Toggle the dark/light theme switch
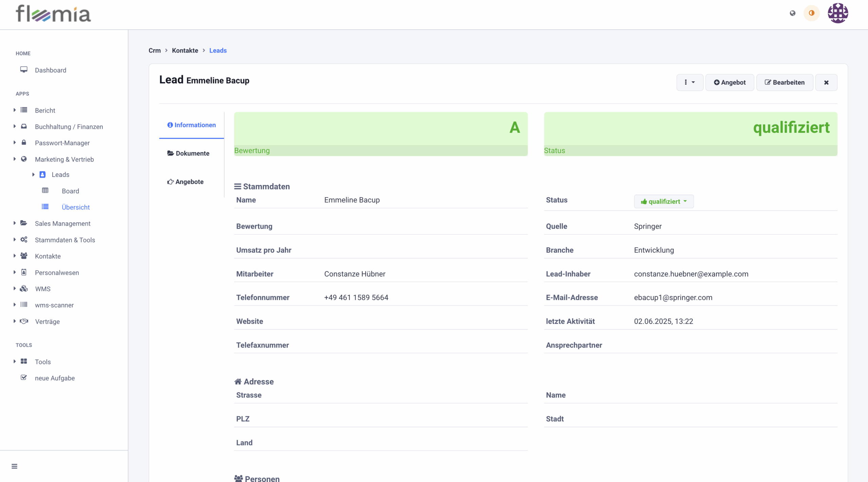 [811, 13]
